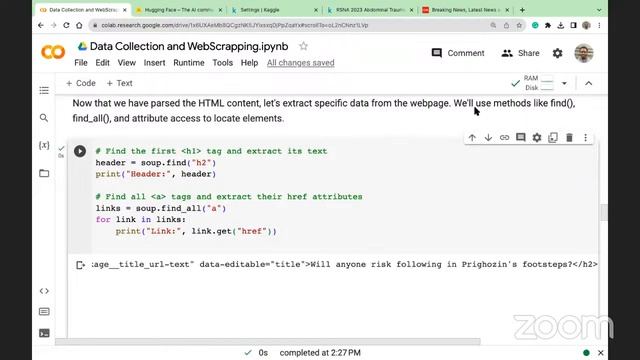This screenshot has height=360, width=640.
Task: Mirror cell in tab icon
Action: 553,138
